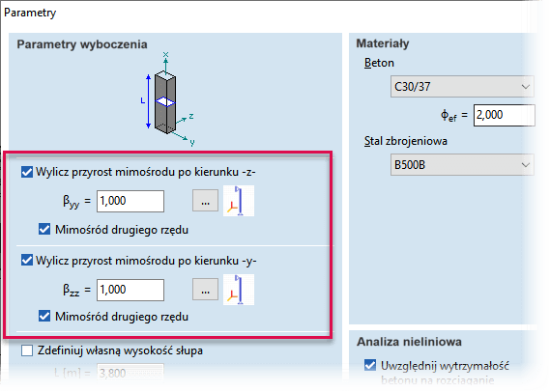This screenshot has width=550, height=392.
Task: Click the column diagram with x y z axes
Action: 167,99
